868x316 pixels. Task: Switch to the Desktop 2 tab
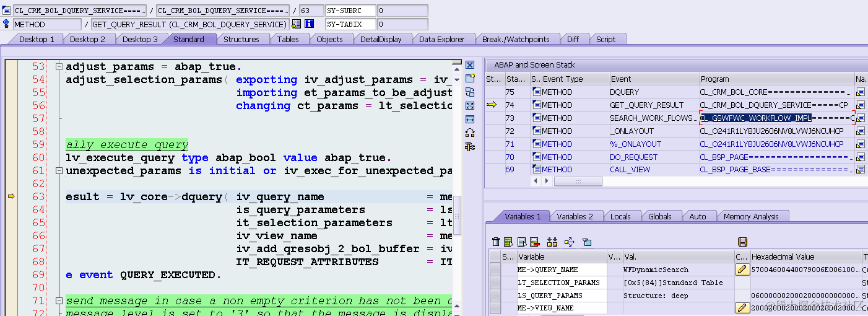pos(87,39)
